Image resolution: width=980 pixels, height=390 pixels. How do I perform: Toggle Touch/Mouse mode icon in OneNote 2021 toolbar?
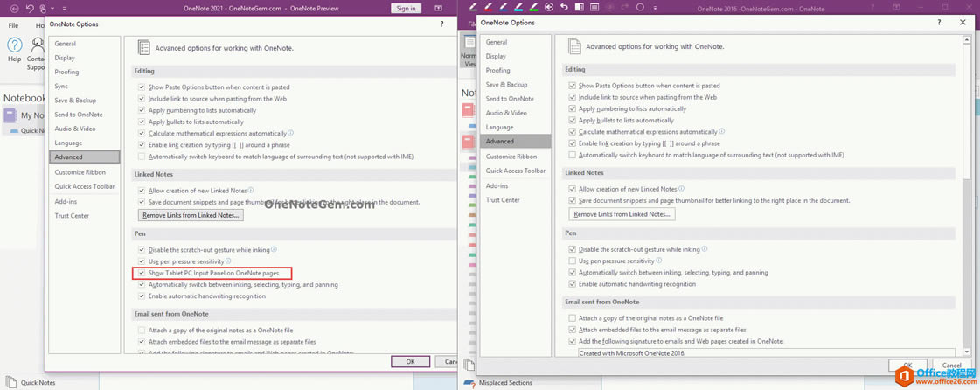(x=43, y=9)
